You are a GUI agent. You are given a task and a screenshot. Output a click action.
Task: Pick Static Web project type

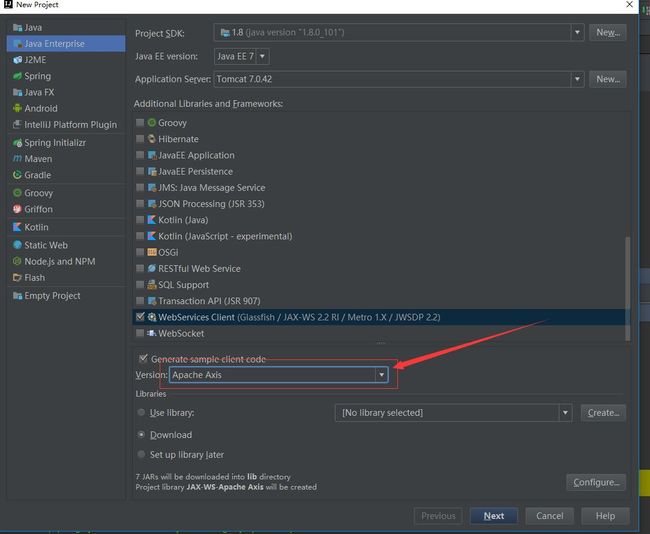[66, 245]
